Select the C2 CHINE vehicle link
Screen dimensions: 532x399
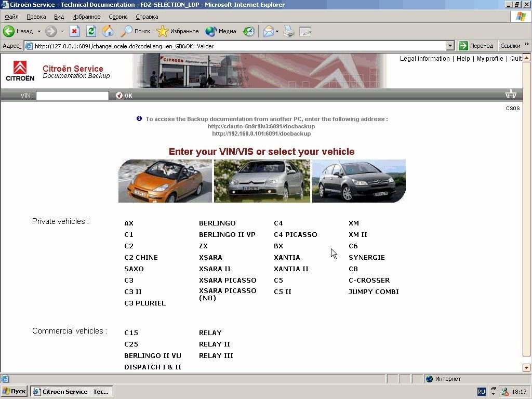click(141, 258)
